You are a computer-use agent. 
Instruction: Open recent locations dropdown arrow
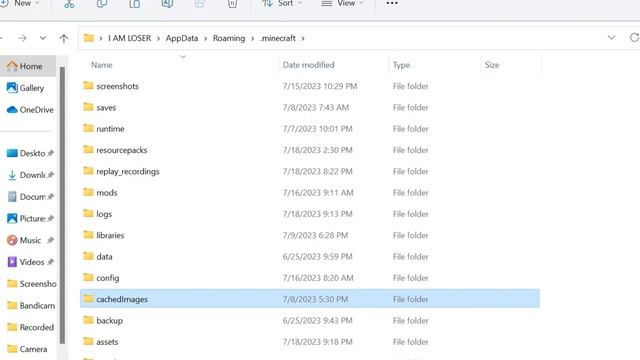tap(42, 38)
